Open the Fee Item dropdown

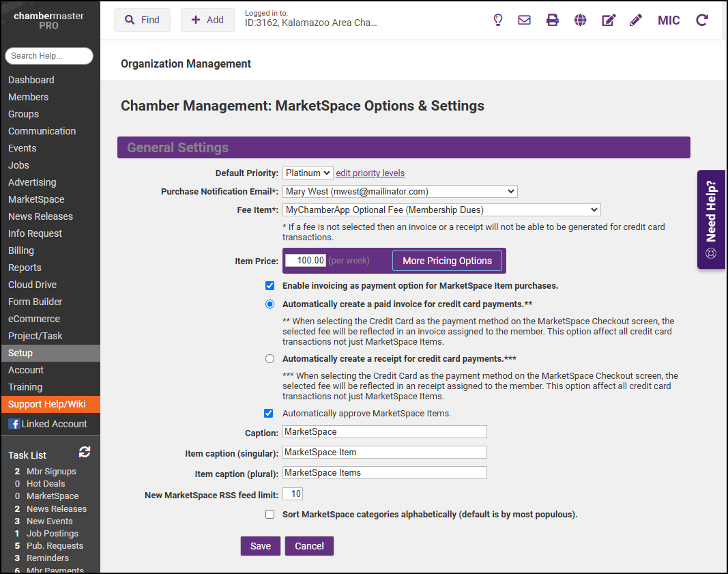click(x=441, y=210)
